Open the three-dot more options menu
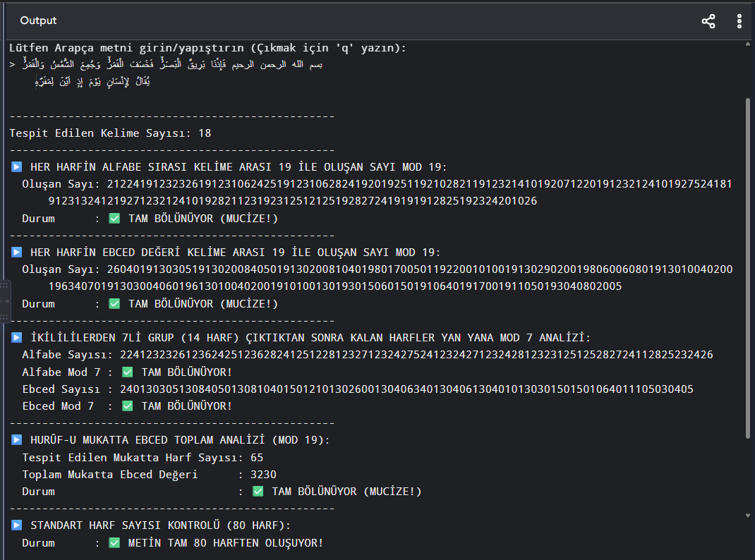Image resolution: width=755 pixels, height=560 pixels. (x=739, y=21)
